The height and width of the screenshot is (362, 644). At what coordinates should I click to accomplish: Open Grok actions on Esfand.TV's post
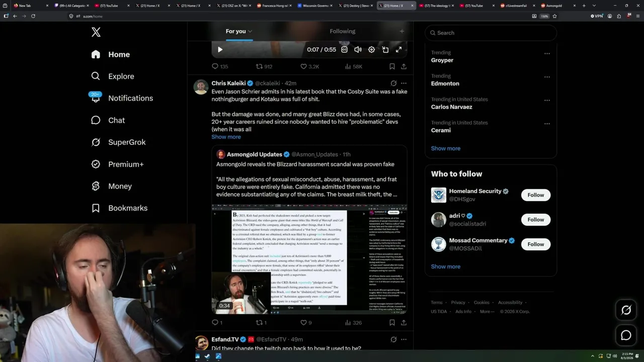(x=393, y=340)
